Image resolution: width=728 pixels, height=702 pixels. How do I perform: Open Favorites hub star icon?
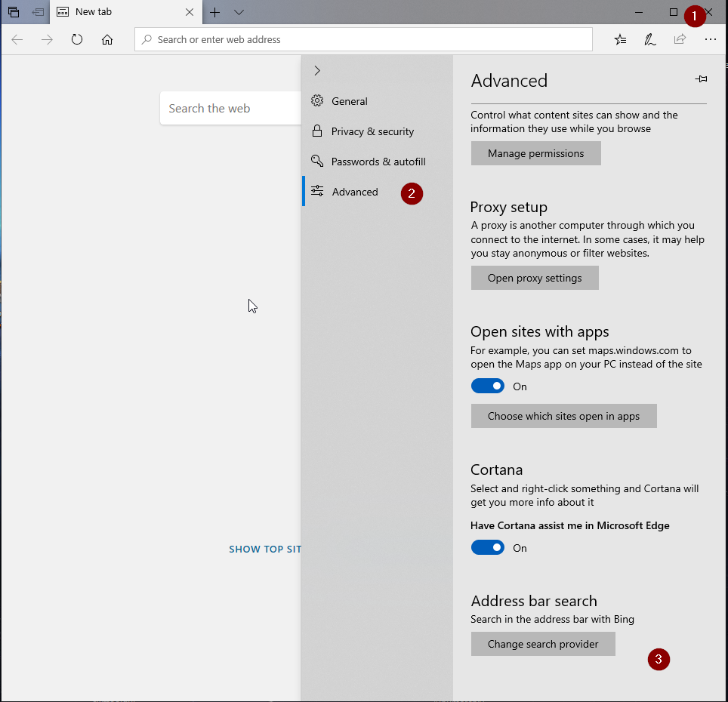[620, 39]
